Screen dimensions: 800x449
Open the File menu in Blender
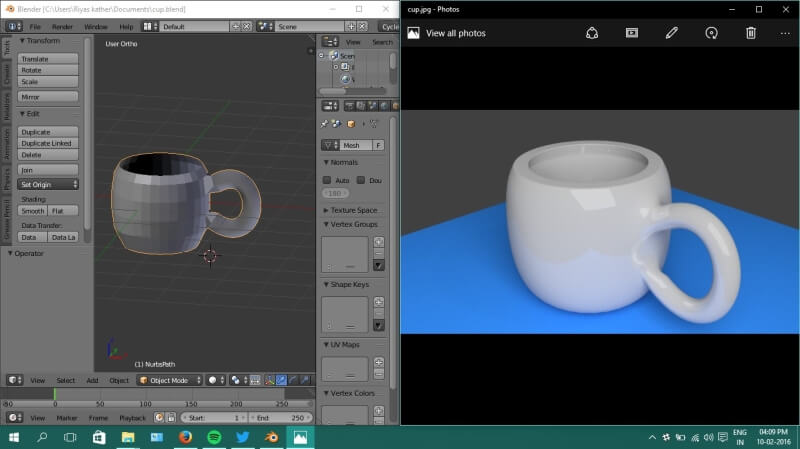(35, 26)
